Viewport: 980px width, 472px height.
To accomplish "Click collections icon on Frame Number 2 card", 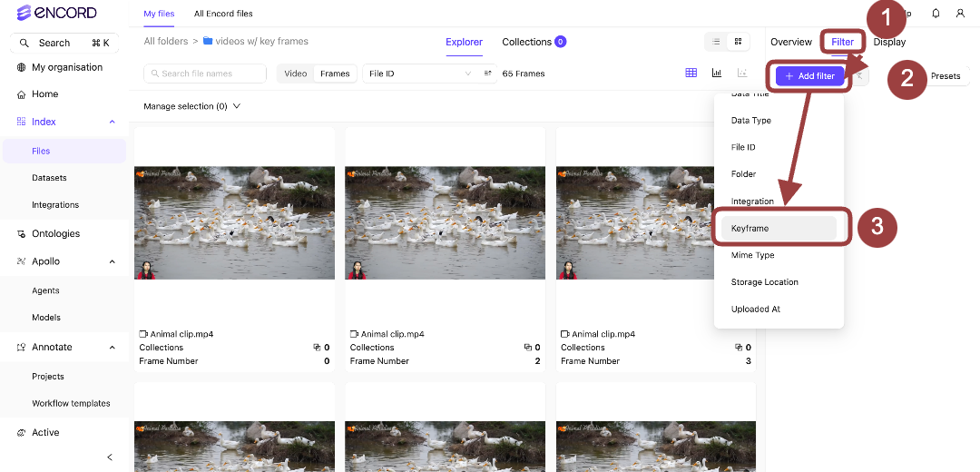I will point(527,348).
